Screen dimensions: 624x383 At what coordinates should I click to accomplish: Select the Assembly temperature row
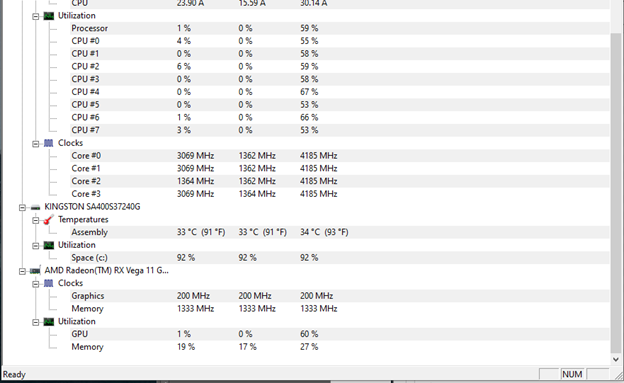pyautogui.click(x=340, y=232)
